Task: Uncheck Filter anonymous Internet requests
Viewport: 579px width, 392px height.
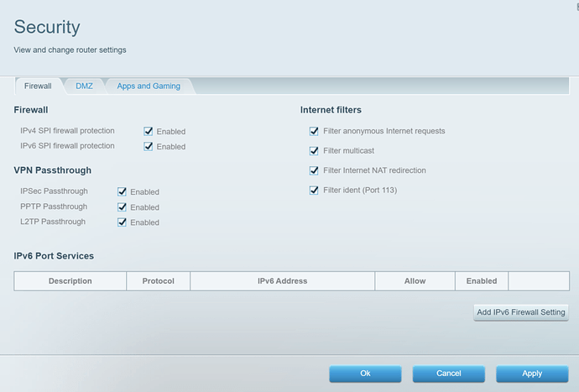Action: 314,131
